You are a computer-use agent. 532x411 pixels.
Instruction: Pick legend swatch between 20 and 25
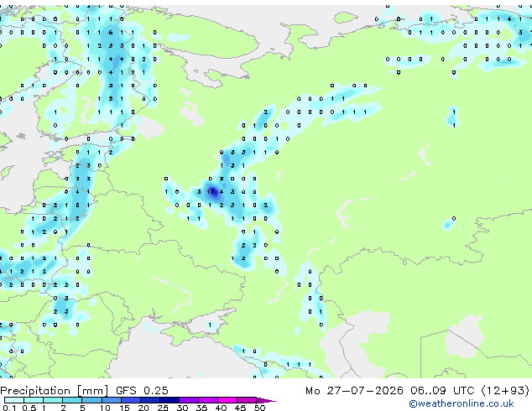pos(150,400)
